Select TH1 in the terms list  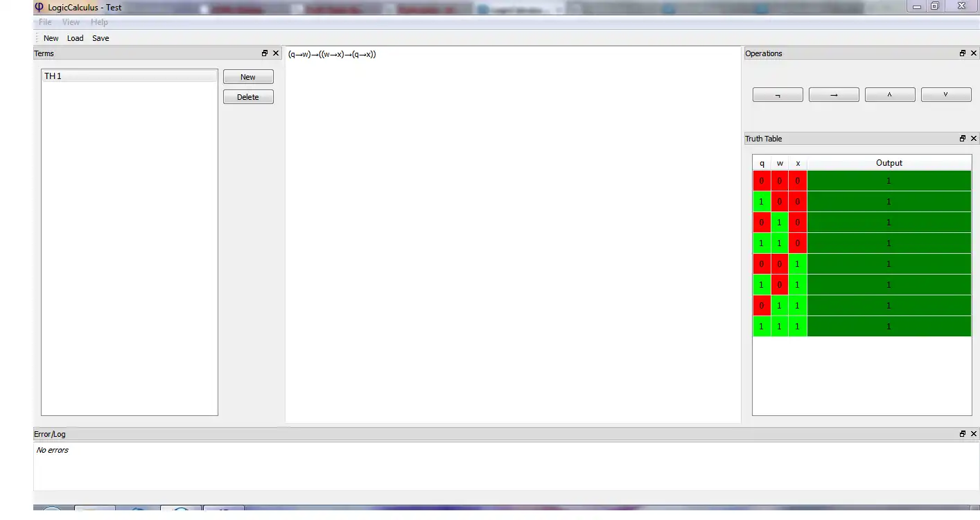130,76
